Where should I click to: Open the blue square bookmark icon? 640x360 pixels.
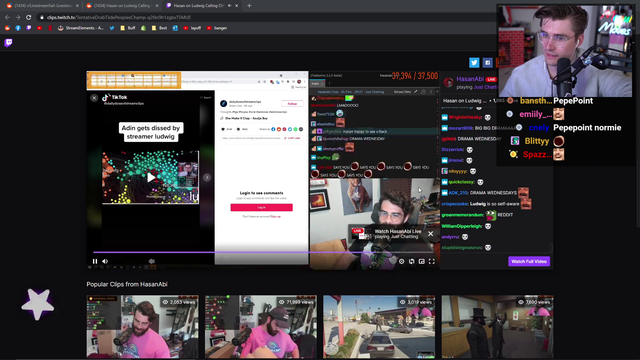175,28
